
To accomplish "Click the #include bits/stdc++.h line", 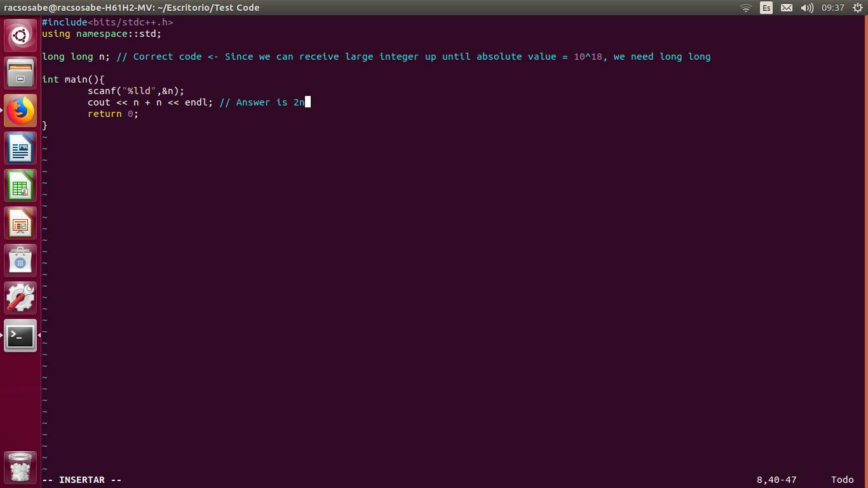I will pyautogui.click(x=107, y=22).
